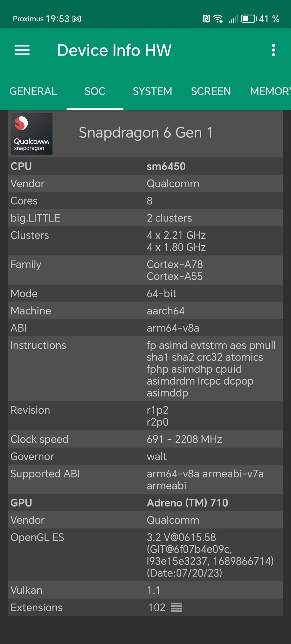This screenshot has height=644, width=291.
Task: Tap the Qualcomm Snapdragon logo
Action: [x=32, y=134]
